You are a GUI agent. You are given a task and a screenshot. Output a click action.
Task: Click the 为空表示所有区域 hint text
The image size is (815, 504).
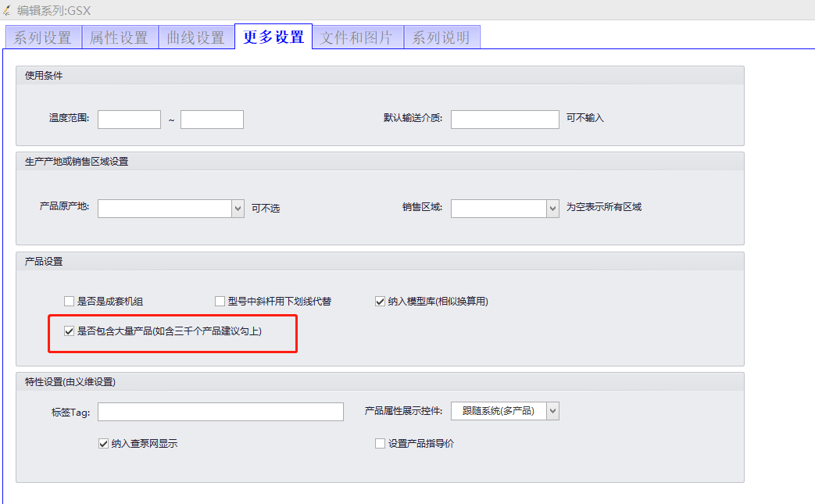[x=603, y=207]
